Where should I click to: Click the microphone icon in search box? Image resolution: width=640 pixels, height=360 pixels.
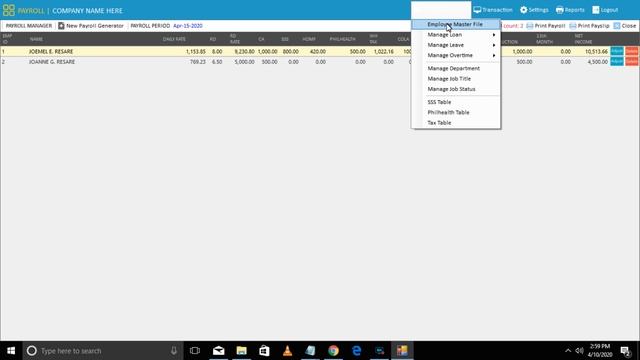(174, 351)
